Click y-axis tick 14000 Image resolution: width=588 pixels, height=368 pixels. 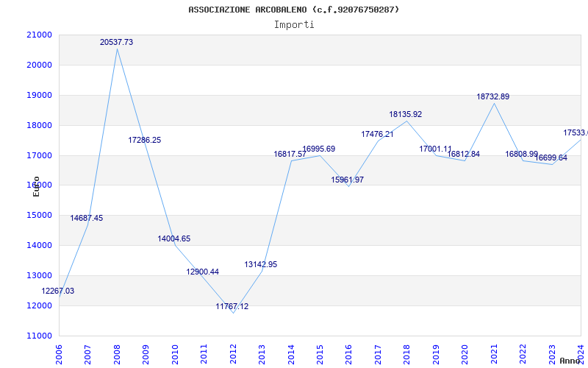pyautogui.click(x=40, y=245)
